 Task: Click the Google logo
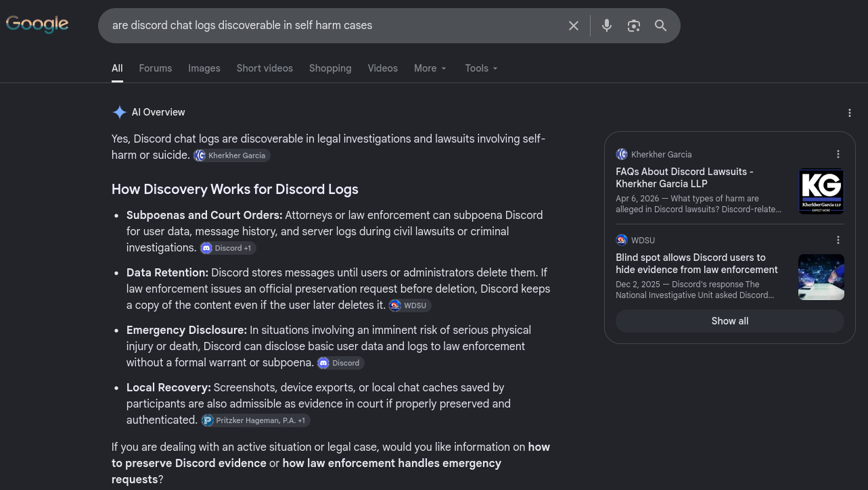(37, 24)
